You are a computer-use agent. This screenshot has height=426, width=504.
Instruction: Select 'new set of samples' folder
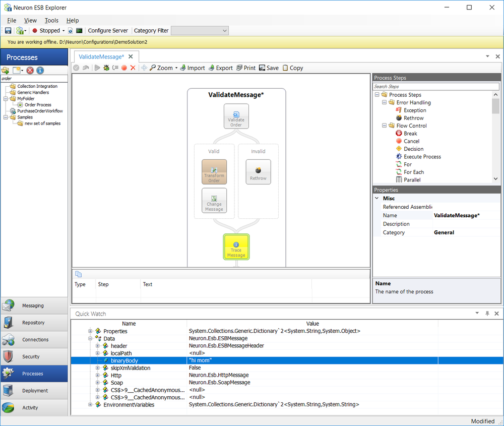pos(42,124)
